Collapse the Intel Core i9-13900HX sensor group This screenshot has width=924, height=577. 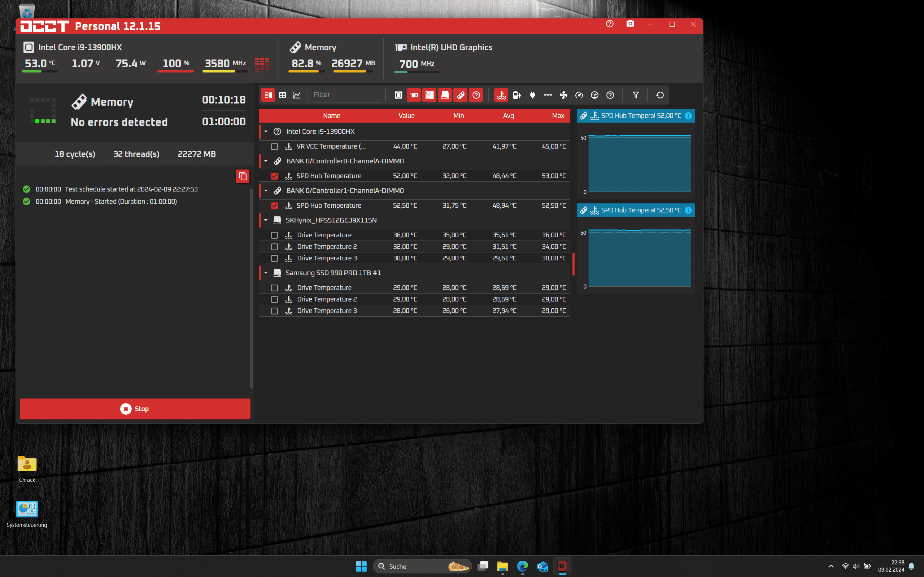pyautogui.click(x=266, y=131)
